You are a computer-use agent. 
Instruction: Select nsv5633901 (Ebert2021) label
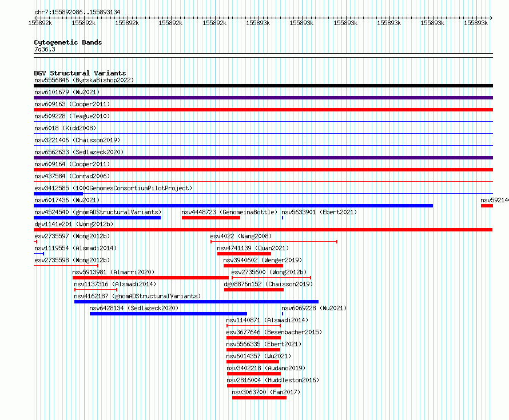pos(319,212)
